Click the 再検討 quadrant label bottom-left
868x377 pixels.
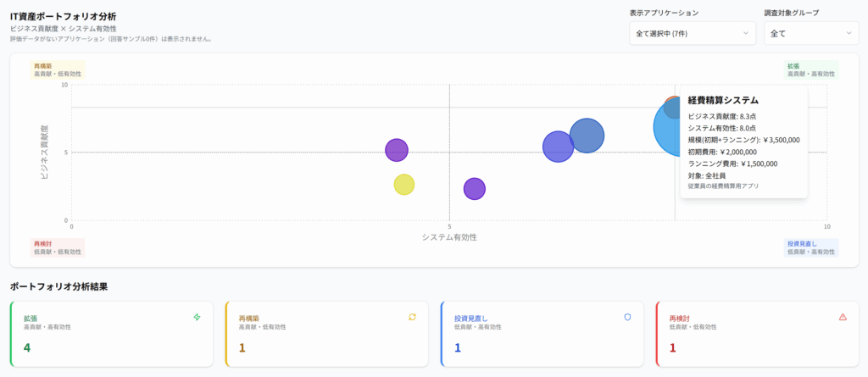58,247
